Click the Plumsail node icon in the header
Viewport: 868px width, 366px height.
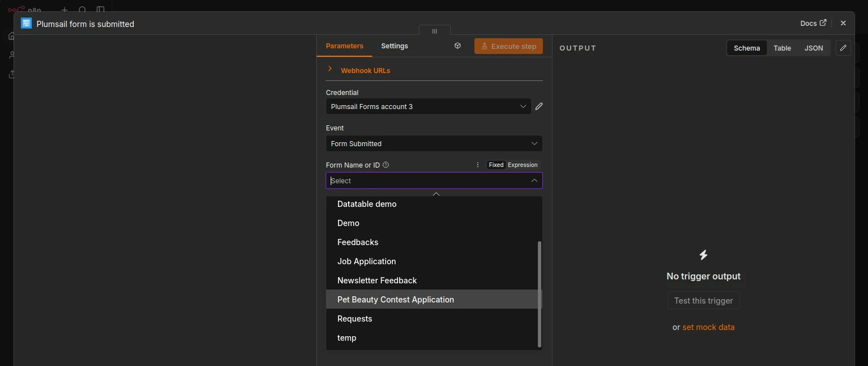(26, 23)
